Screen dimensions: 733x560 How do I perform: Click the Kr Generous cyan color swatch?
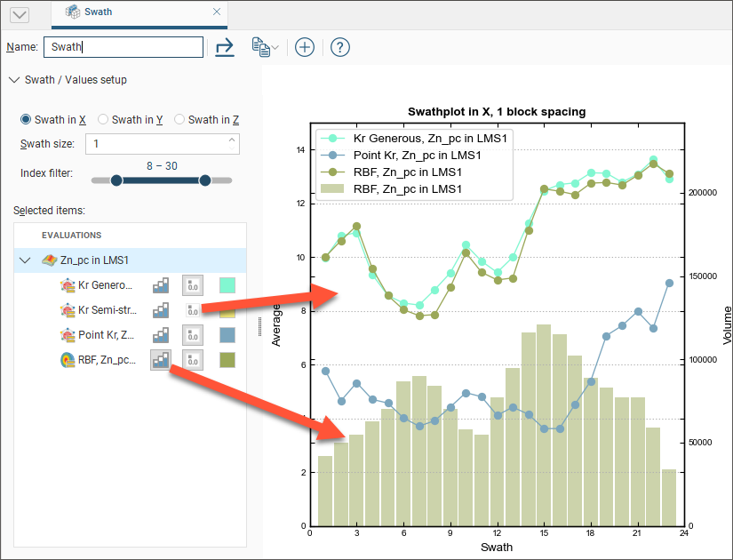point(227,285)
